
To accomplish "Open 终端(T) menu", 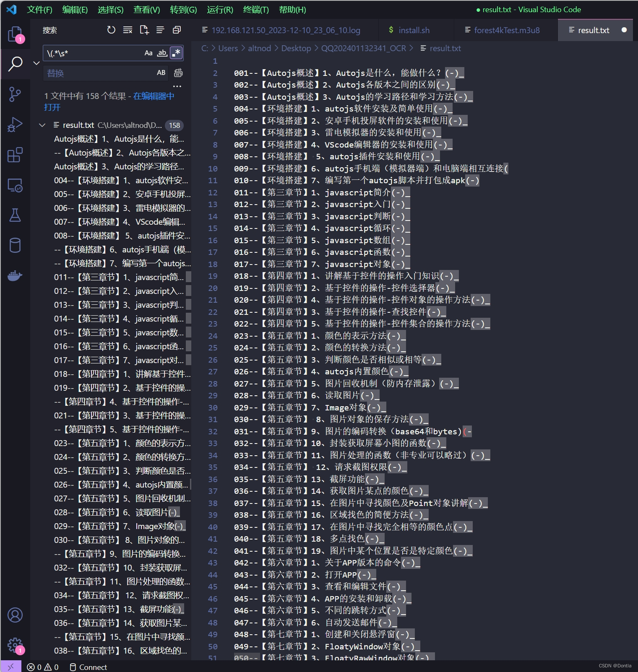I will [256, 9].
